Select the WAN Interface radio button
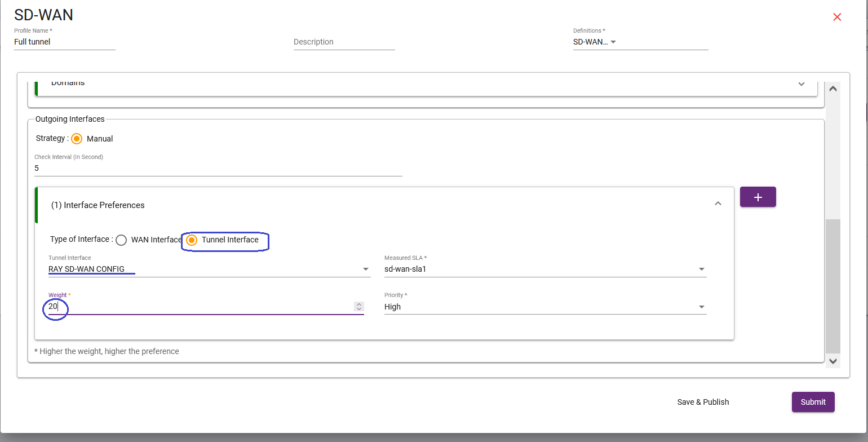868x442 pixels. click(121, 240)
